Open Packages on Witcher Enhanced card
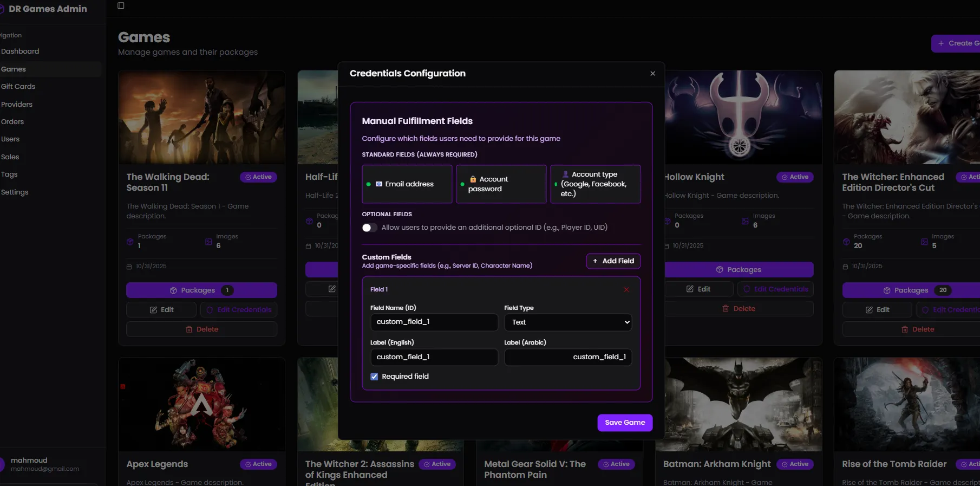The width and height of the screenshot is (980, 486). coord(911,290)
